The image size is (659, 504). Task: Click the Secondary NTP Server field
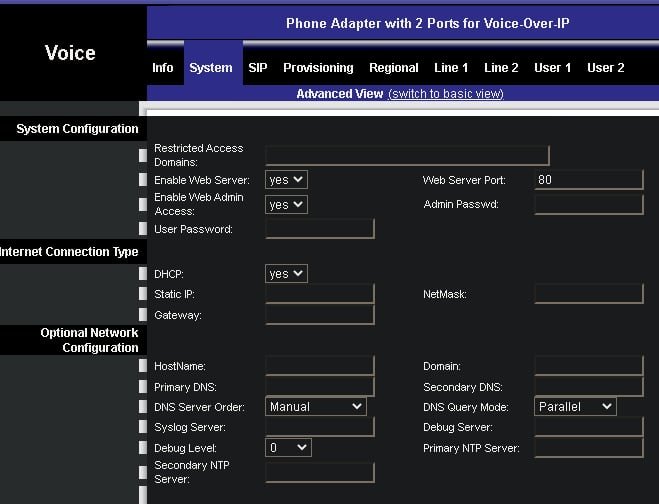point(320,472)
